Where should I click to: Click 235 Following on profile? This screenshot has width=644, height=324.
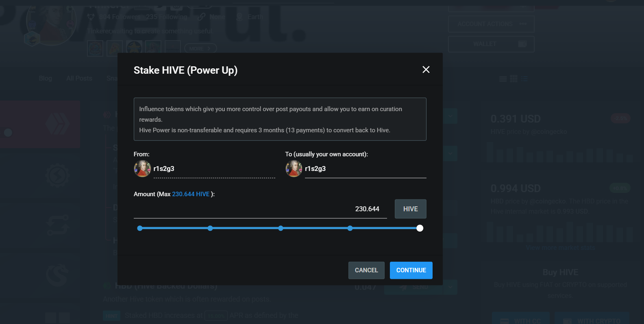coord(167,17)
